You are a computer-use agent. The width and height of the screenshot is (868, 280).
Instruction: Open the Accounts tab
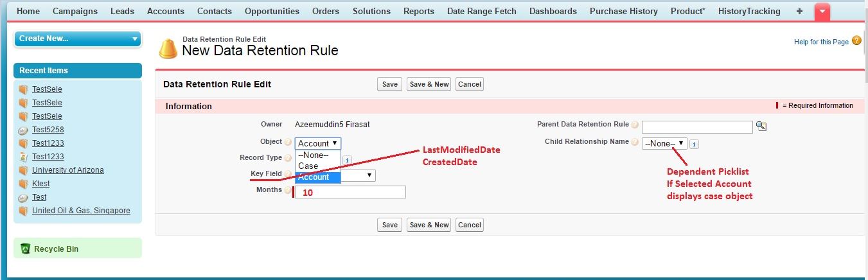point(166,11)
